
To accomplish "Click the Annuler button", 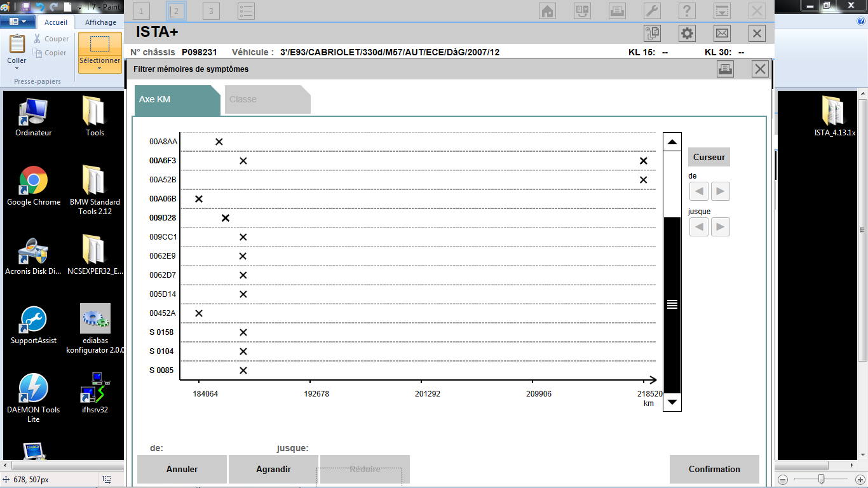I will [182, 470].
